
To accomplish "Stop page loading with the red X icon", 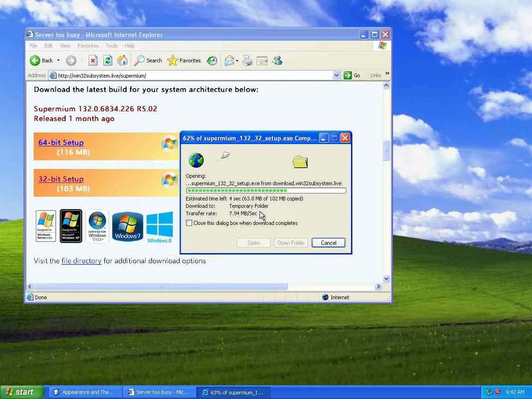I will (x=93, y=60).
